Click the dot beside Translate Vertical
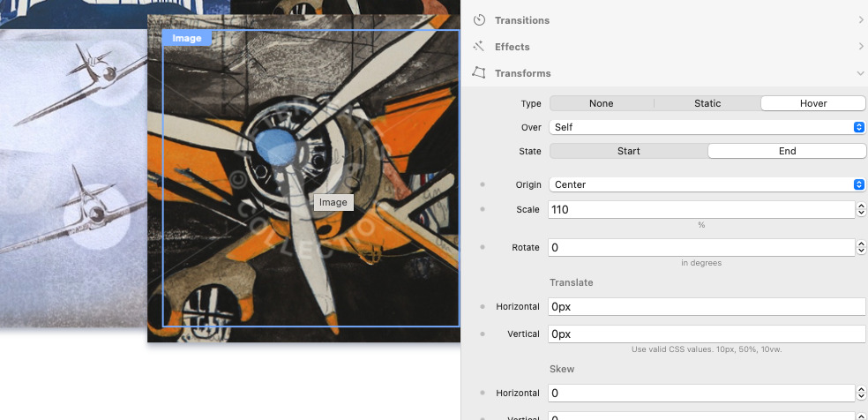 coord(483,334)
